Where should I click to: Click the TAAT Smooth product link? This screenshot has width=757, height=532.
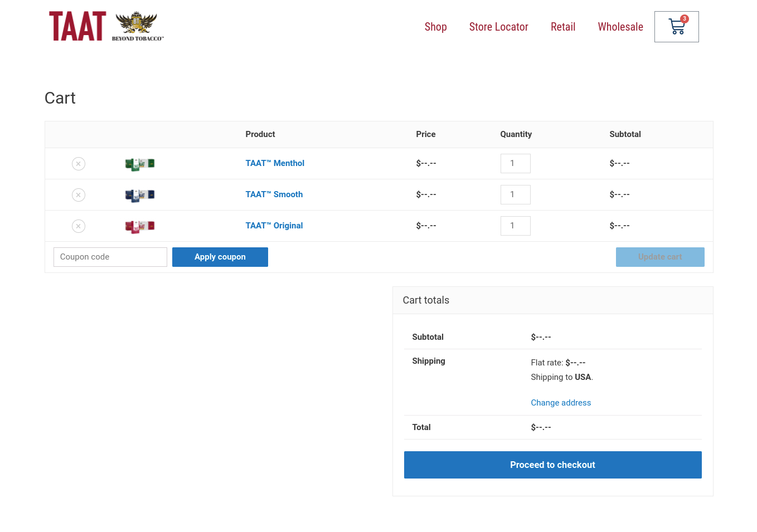[274, 194]
